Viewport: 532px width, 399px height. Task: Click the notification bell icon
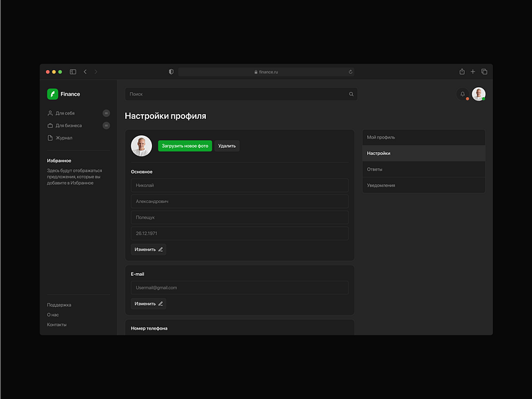pos(463,94)
